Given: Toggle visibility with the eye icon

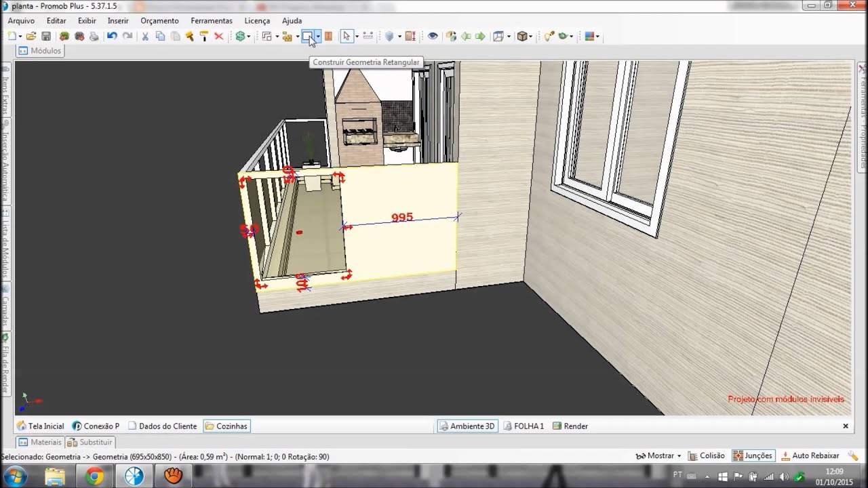Looking at the screenshot, I should tap(433, 37).
